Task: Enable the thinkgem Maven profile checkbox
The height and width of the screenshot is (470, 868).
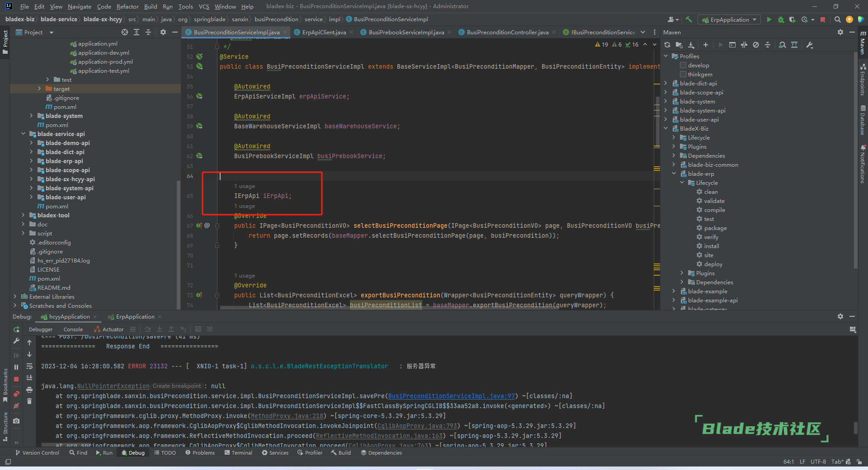Action: tap(683, 75)
